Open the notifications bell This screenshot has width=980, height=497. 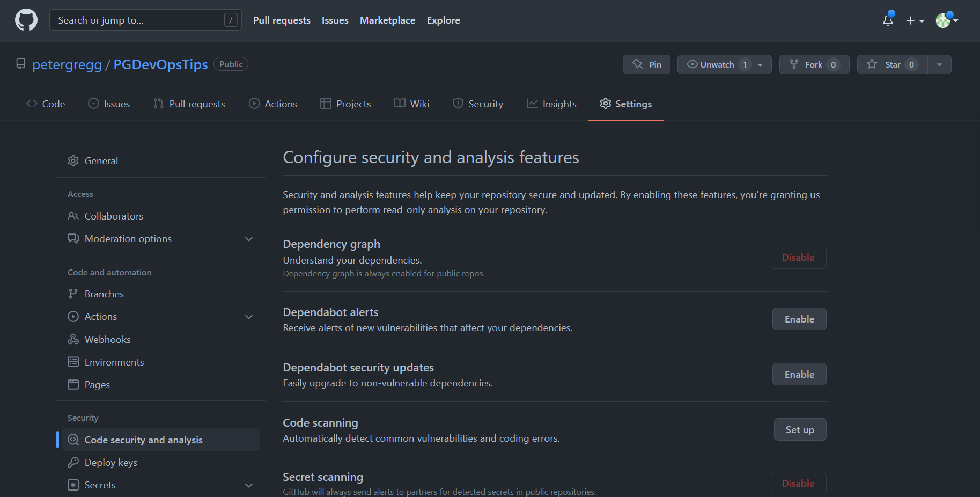(x=888, y=20)
